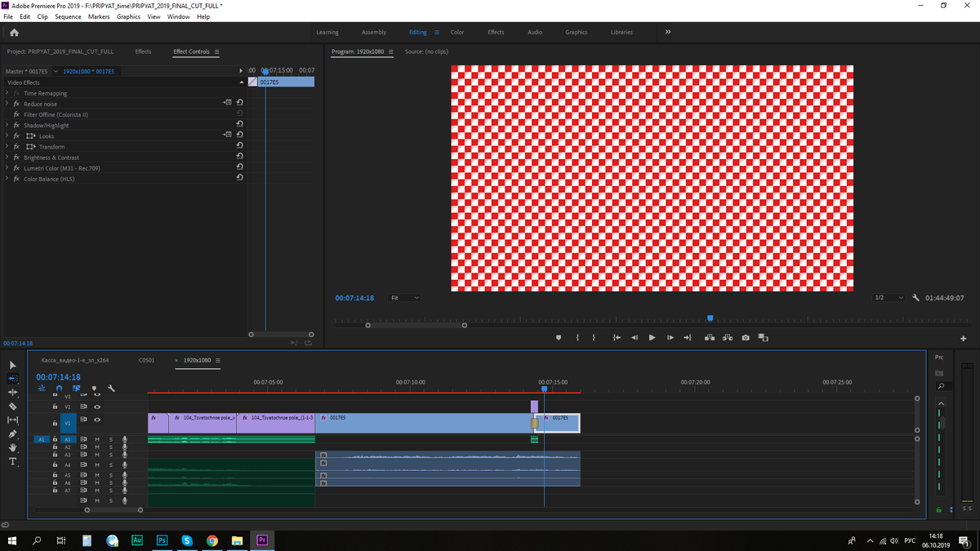The image size is (980, 551).
Task: Open the 1/2 playback resolution dropdown
Action: click(x=889, y=298)
